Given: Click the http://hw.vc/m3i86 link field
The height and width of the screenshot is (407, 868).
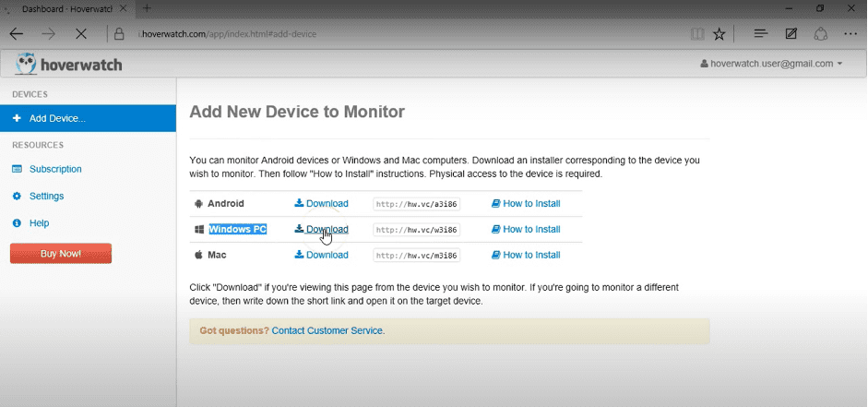Looking at the screenshot, I should [416, 255].
